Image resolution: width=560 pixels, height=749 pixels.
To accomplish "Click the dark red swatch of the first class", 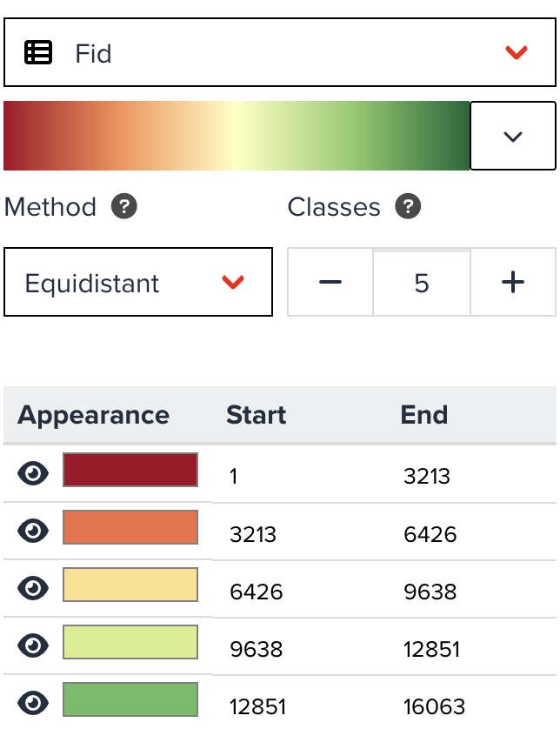I will pyautogui.click(x=130, y=471).
